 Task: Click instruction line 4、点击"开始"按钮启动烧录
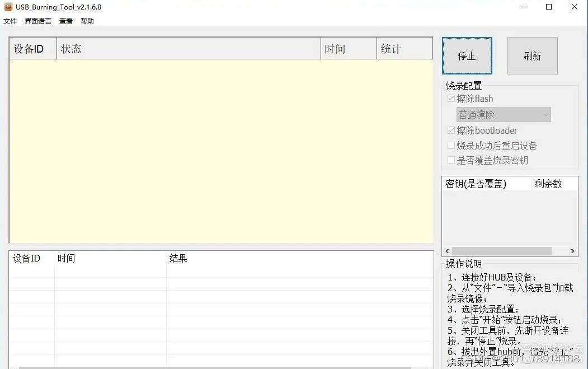pos(505,320)
